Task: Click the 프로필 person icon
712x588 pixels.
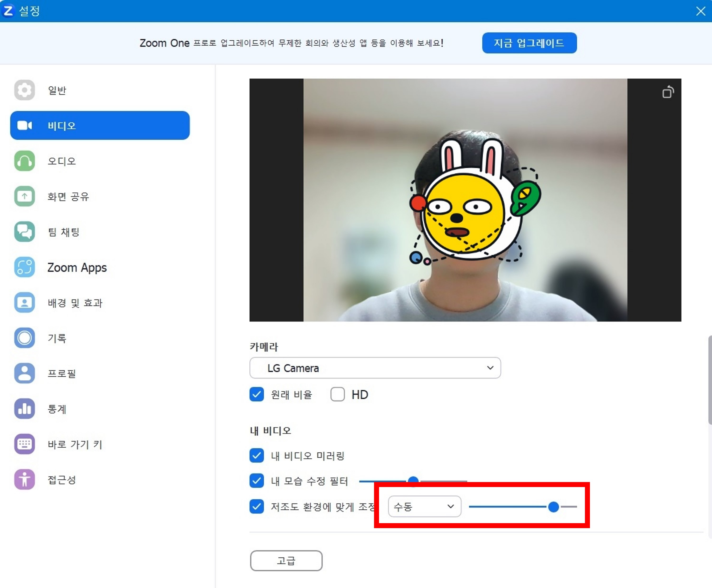Action: 24,373
